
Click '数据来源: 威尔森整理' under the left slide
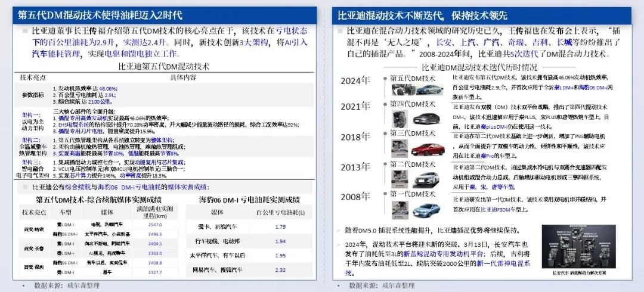(x=67, y=285)
